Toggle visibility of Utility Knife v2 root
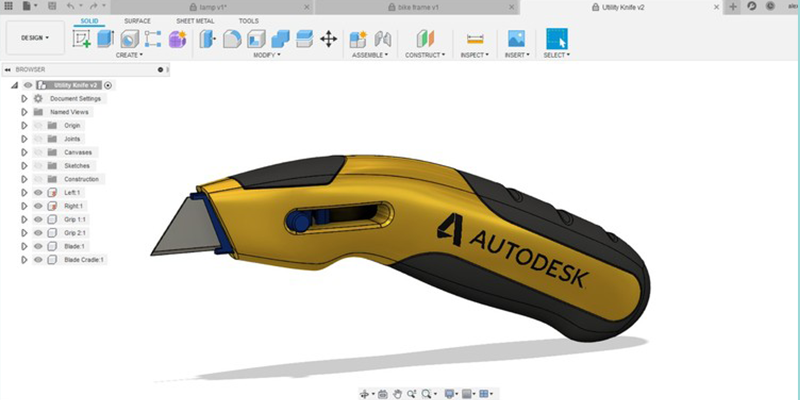 [28, 85]
